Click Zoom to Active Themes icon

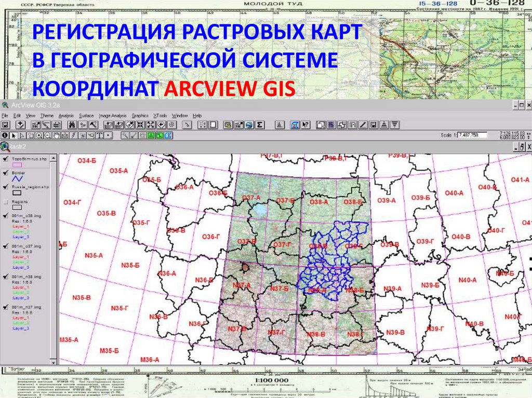(x=119, y=125)
